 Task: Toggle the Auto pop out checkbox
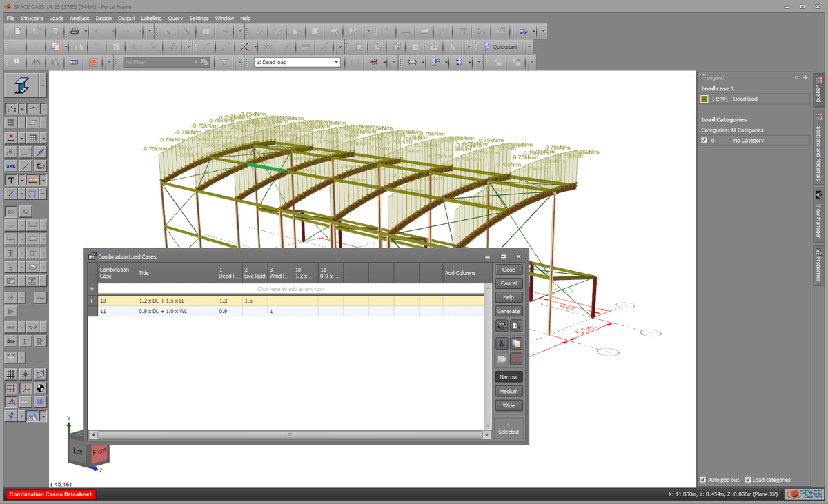pos(703,480)
